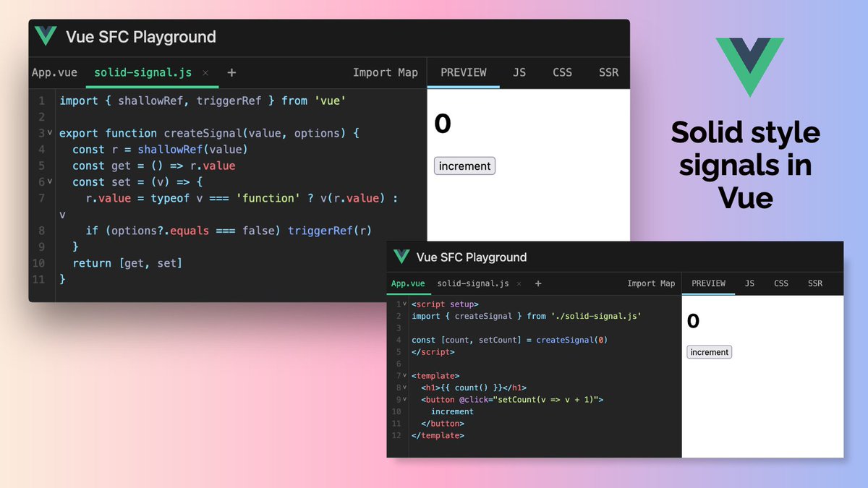Click increment button in top preview
The height and width of the screenshot is (488, 868).
464,166
